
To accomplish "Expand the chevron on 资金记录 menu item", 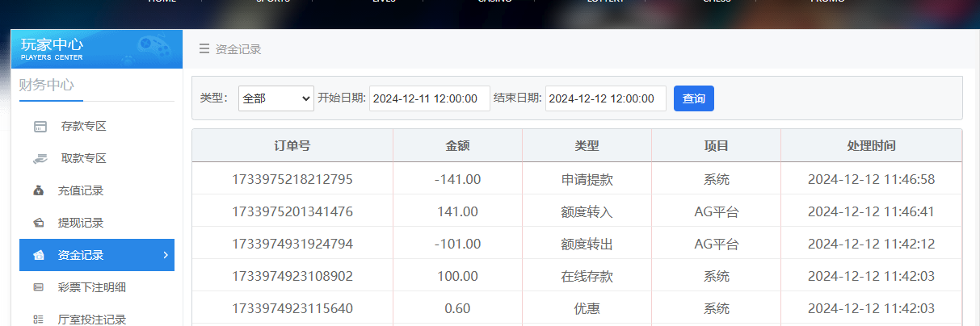I will [166, 255].
